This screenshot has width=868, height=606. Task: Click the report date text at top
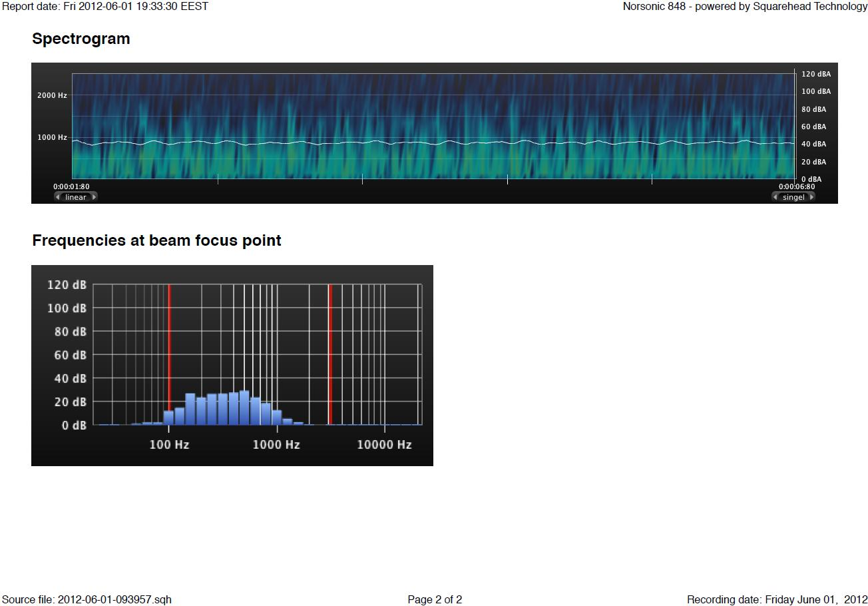(x=105, y=7)
